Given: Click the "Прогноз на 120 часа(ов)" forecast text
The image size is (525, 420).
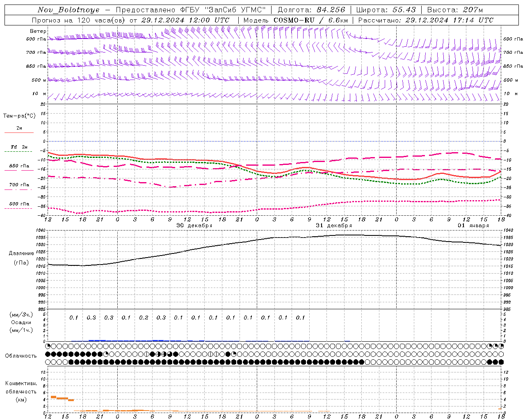Looking at the screenshot, I should pyautogui.click(x=78, y=20).
